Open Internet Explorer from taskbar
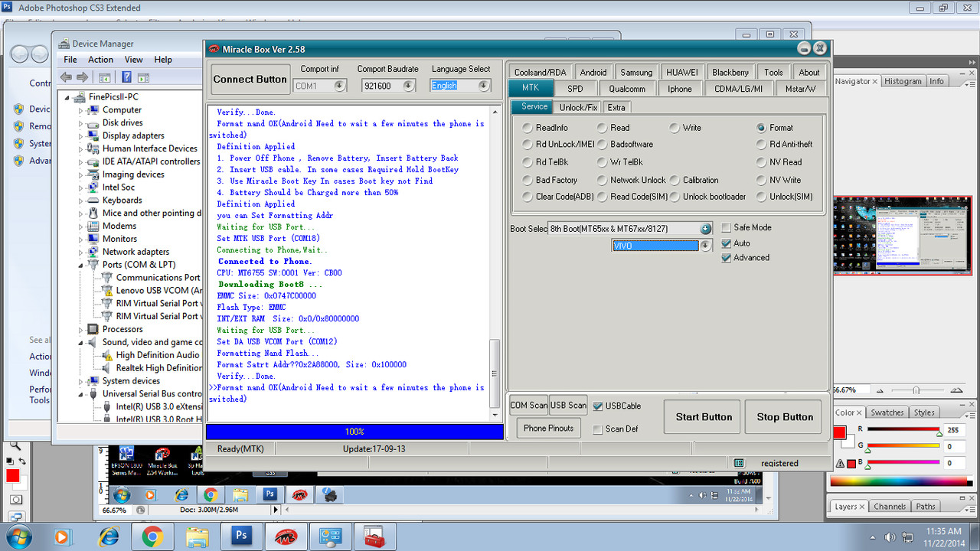 (109, 536)
